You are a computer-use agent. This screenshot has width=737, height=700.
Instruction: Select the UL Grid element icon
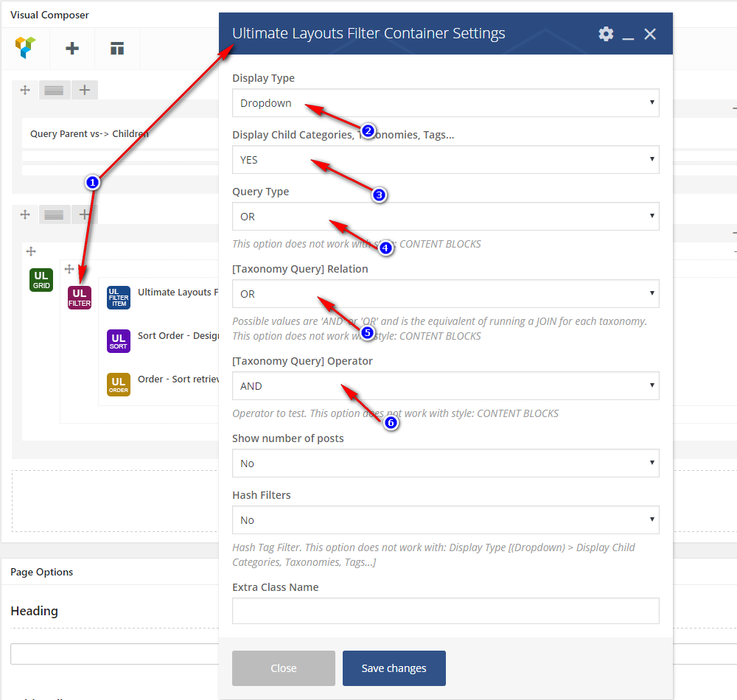(41, 280)
